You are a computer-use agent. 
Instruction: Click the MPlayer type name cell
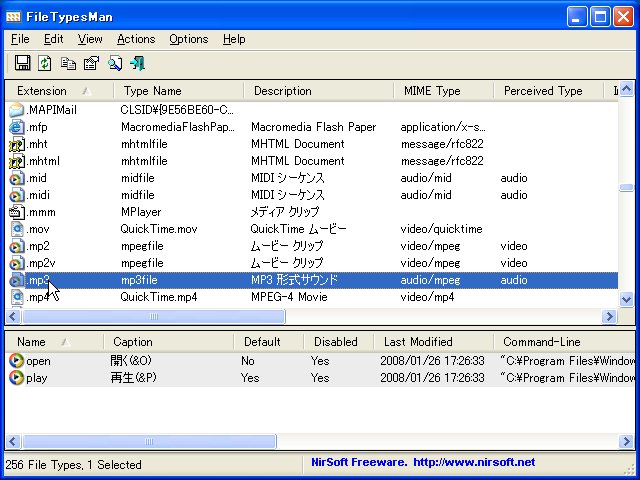141,212
